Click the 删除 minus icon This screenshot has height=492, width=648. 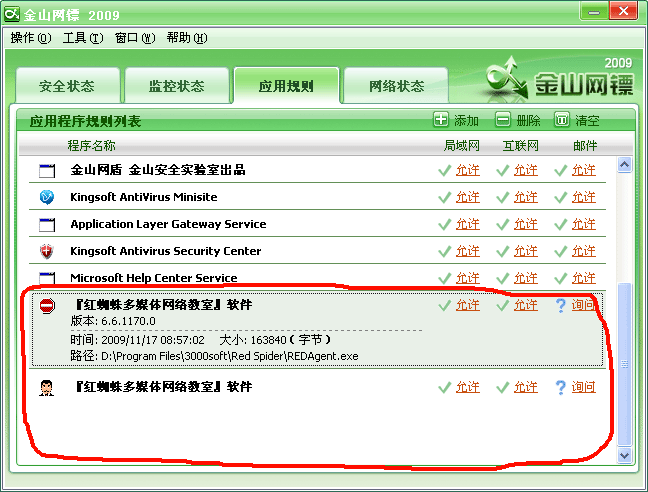pos(502,120)
